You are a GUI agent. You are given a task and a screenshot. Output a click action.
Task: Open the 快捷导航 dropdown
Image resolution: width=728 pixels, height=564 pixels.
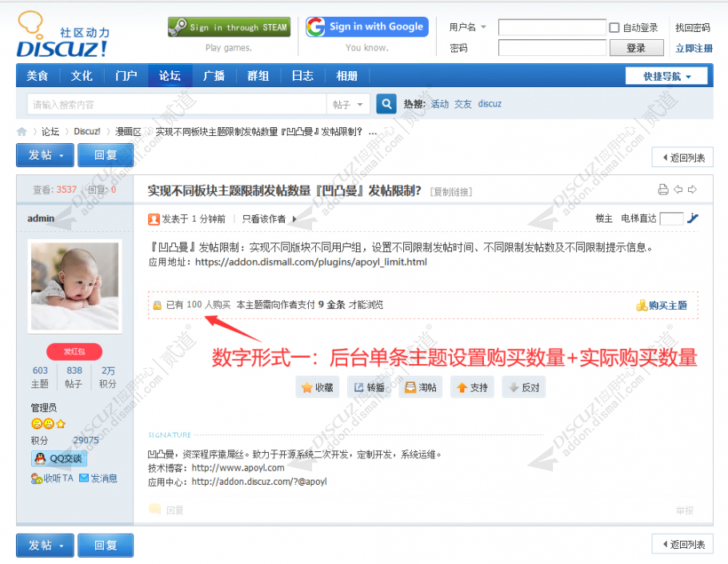(666, 76)
